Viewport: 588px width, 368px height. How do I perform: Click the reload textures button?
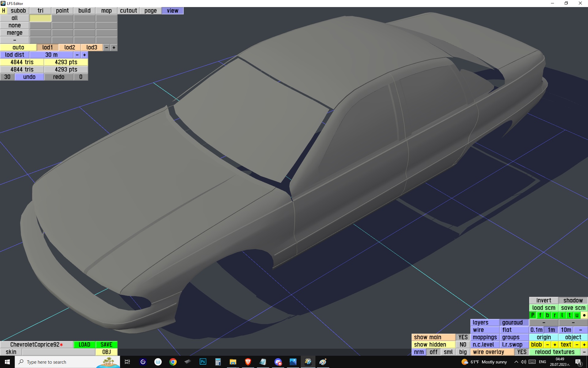555,352
